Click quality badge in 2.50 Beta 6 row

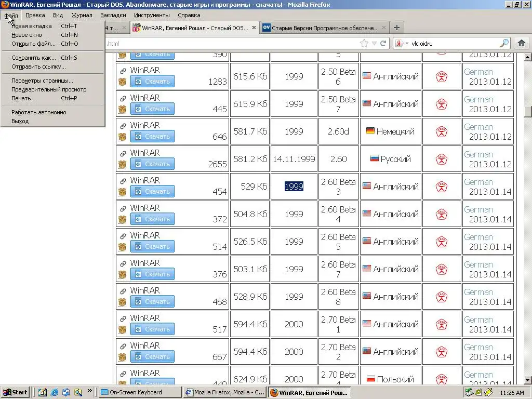click(442, 76)
